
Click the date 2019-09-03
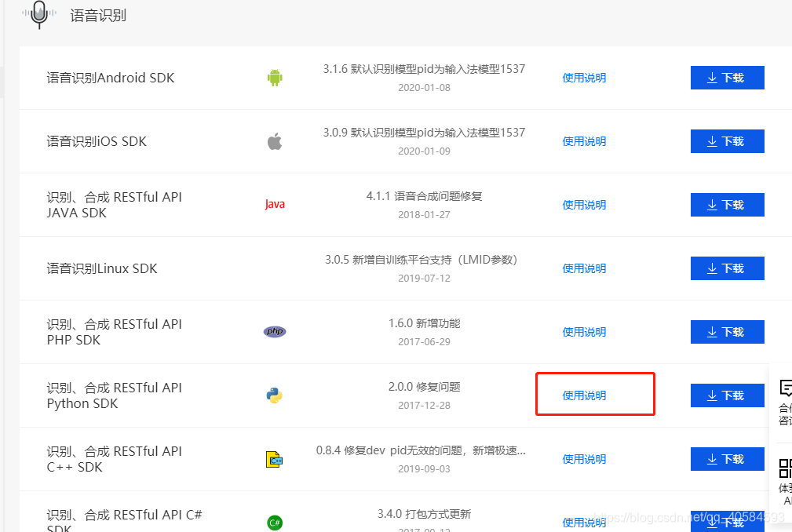(425, 469)
